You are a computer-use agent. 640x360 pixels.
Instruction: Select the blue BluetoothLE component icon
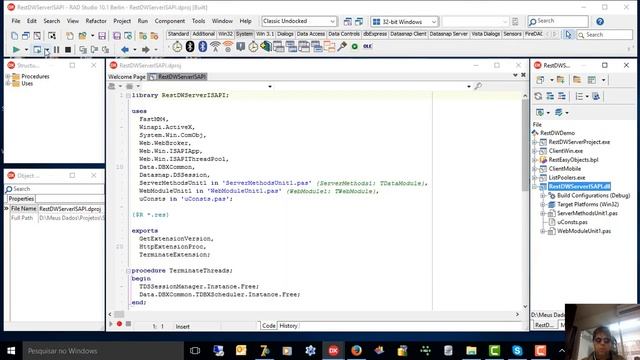(202, 47)
